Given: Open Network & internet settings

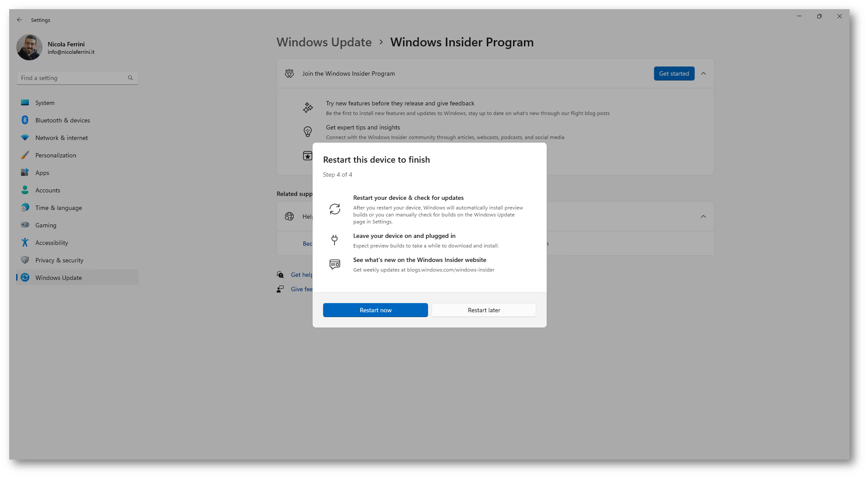Looking at the screenshot, I should coord(77,138).
